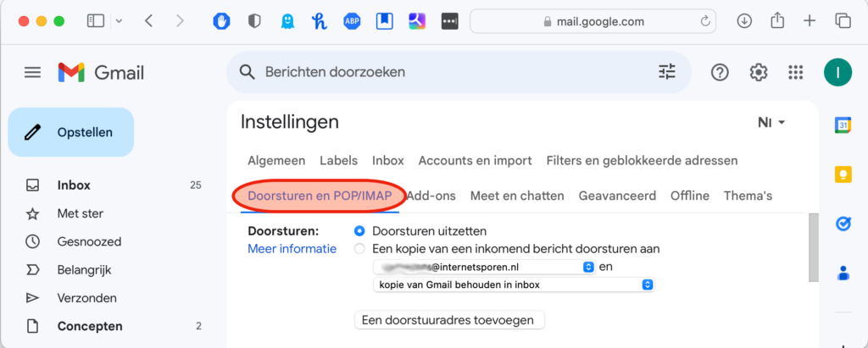
Task: Click the Help question mark icon
Action: point(720,73)
